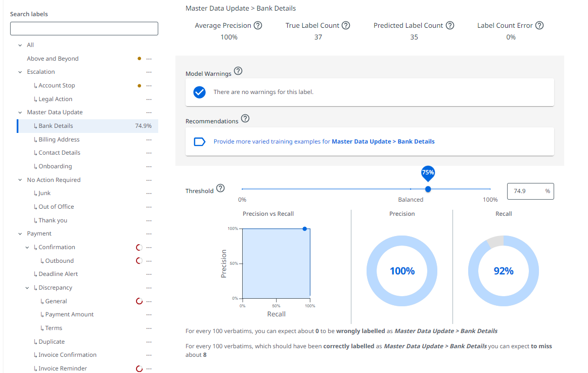Click the Threshold help icon

coord(220,189)
